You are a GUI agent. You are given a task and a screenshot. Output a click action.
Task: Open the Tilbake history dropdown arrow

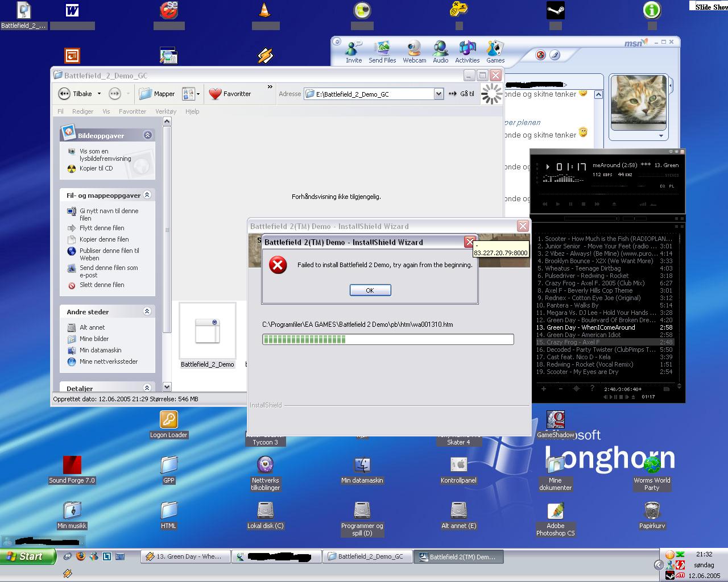[x=99, y=94]
